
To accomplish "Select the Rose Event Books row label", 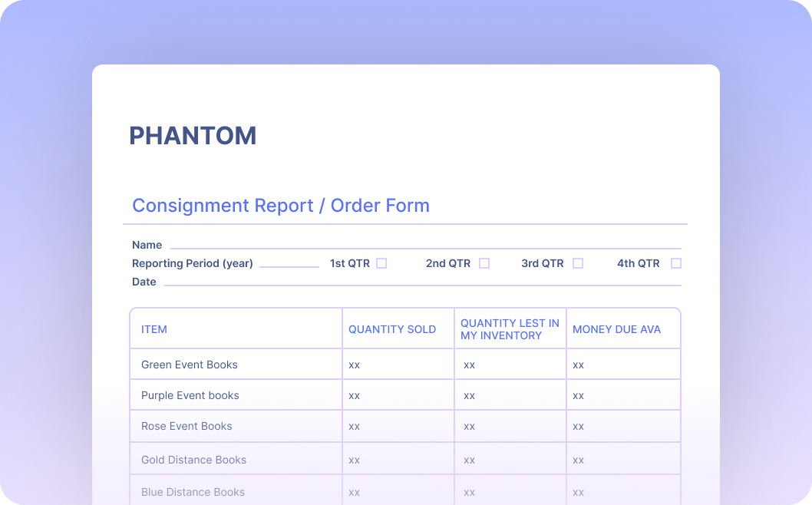I will [x=186, y=426].
